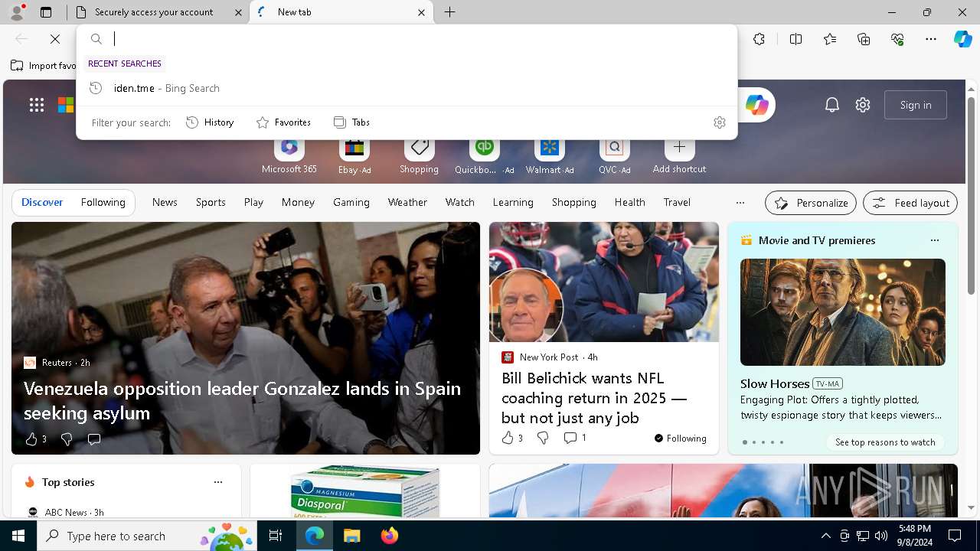This screenshot has width=980, height=551.
Task: Dislike the Bill Belichick story
Action: pyautogui.click(x=543, y=438)
